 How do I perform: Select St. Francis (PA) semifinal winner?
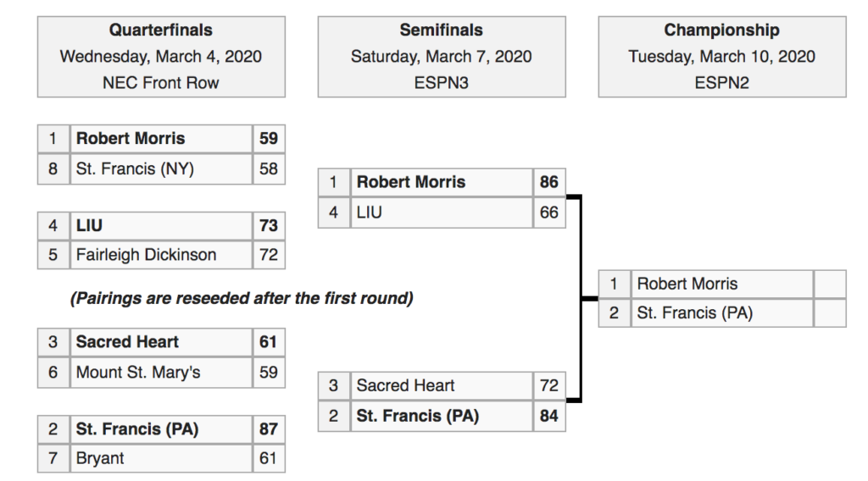441,416
